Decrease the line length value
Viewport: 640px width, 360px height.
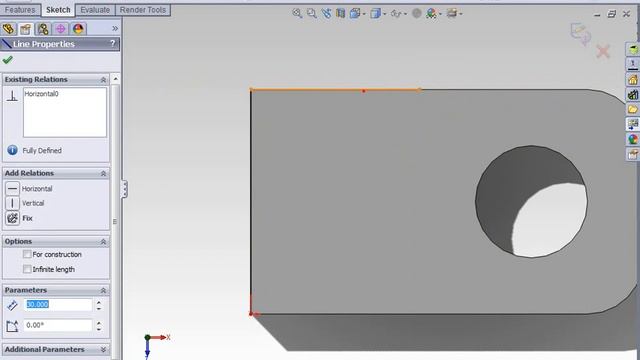coord(99,309)
